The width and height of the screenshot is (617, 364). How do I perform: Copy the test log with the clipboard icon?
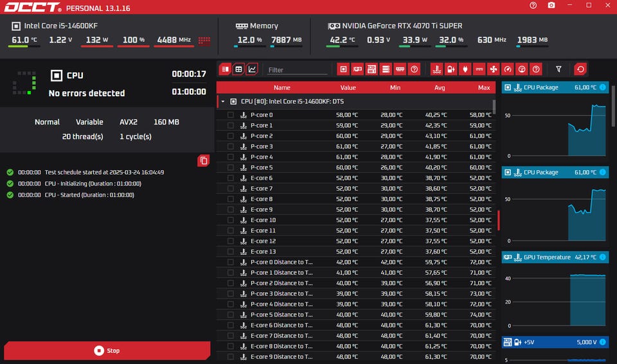pos(204,160)
